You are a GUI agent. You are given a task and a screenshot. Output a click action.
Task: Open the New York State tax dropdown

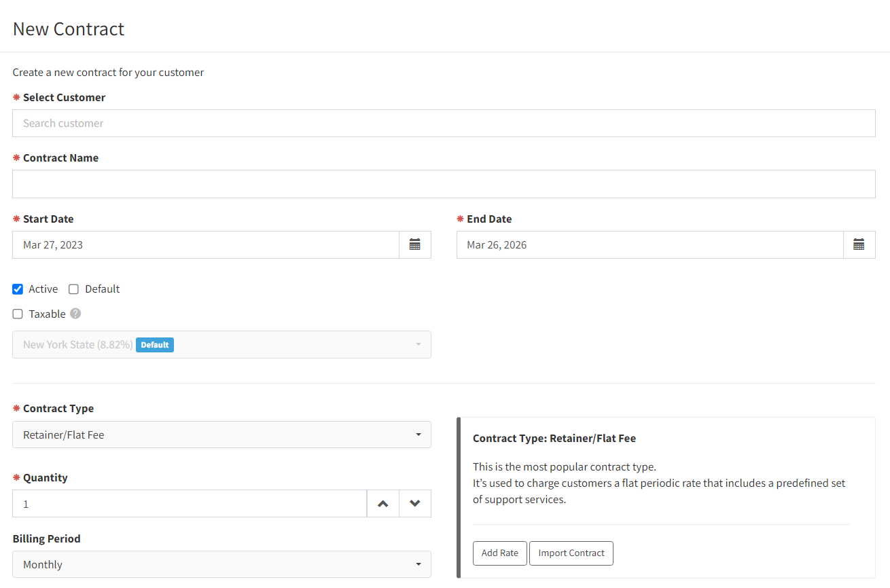click(x=221, y=344)
